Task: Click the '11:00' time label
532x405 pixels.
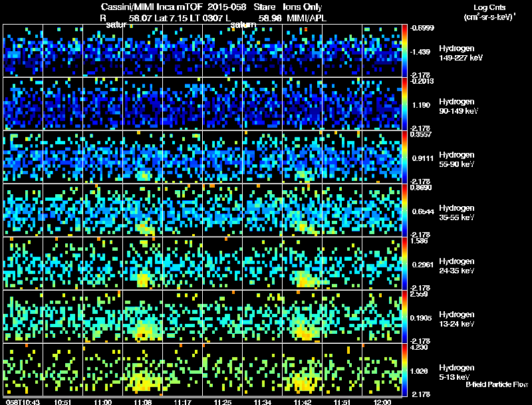Action: [x=103, y=402]
